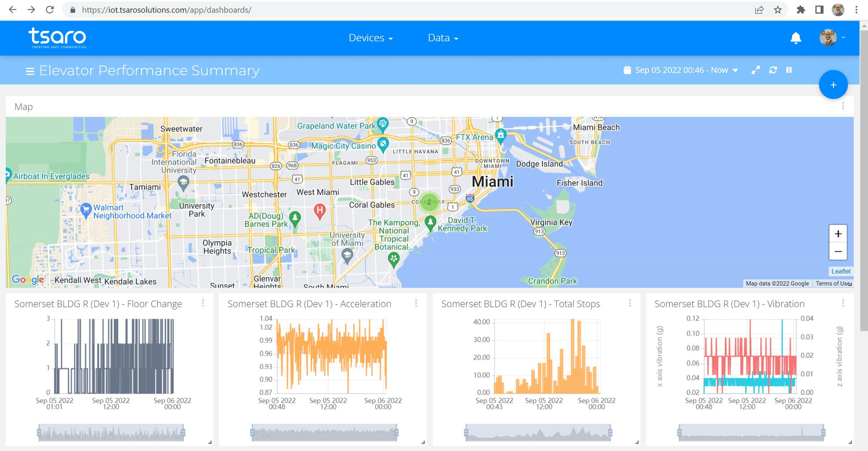The width and height of the screenshot is (868, 451).
Task: Expand the date range picker
Action: (681, 70)
